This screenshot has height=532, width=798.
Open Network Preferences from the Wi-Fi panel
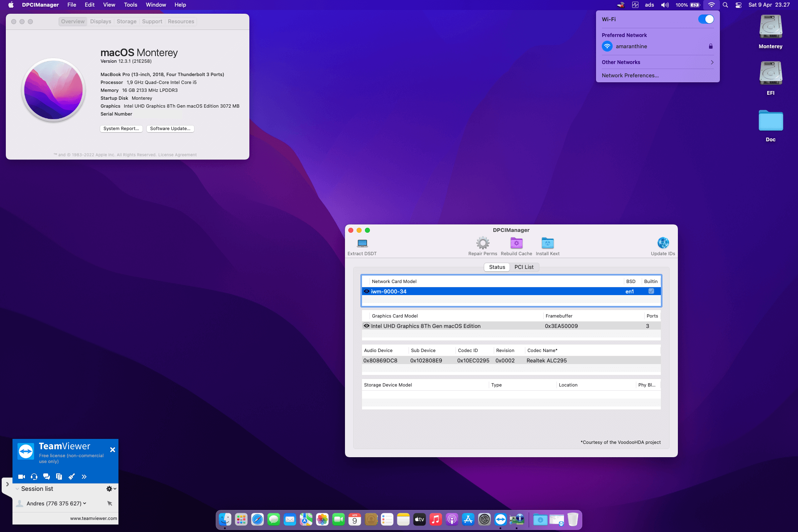pyautogui.click(x=630, y=76)
